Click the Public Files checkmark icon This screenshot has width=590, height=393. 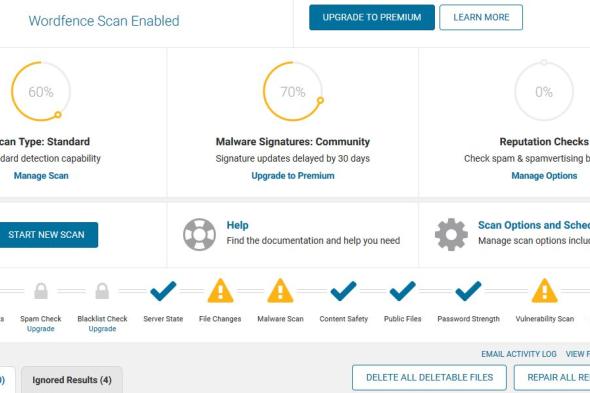click(x=402, y=291)
